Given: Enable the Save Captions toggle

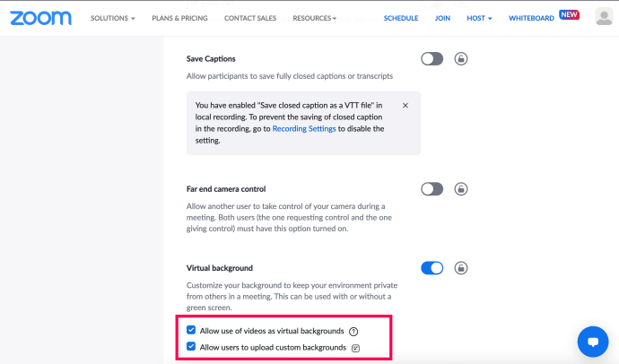Looking at the screenshot, I should click(432, 59).
